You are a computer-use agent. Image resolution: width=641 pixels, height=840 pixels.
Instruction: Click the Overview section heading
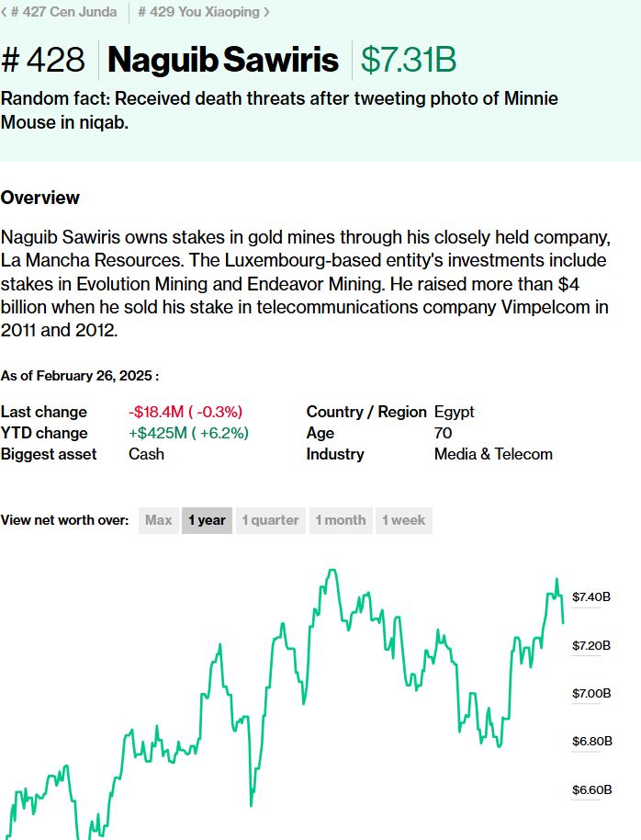[x=40, y=198]
